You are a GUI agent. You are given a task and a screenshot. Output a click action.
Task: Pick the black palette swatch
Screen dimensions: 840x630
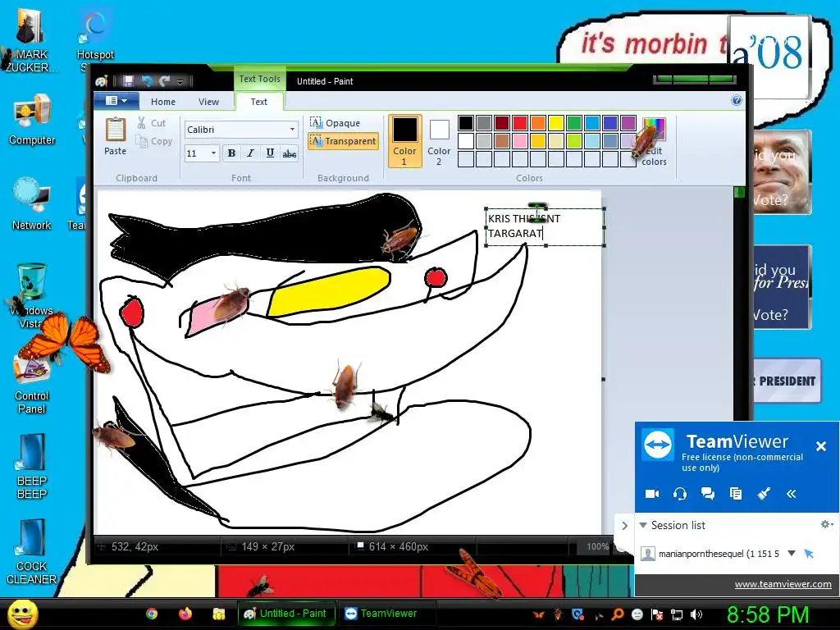click(466, 123)
